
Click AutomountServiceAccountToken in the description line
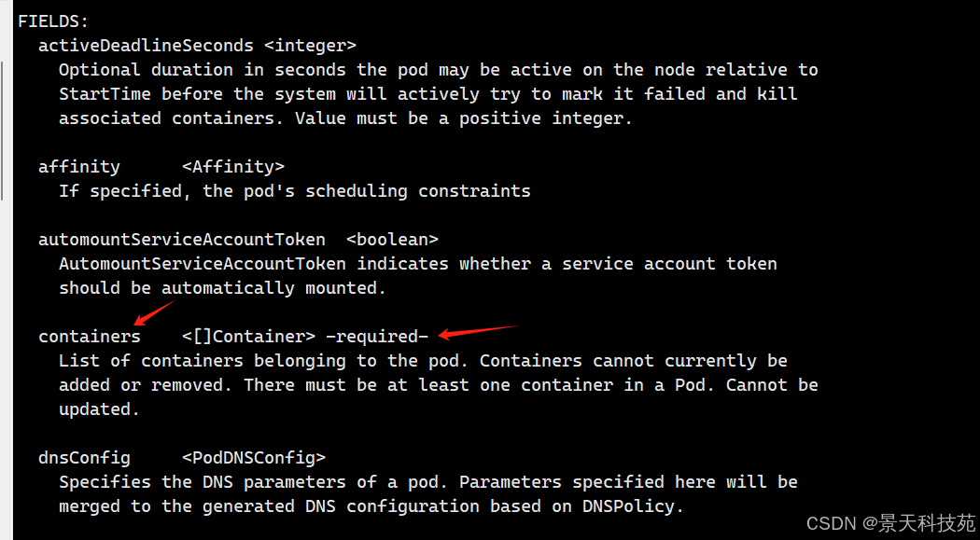(203, 264)
